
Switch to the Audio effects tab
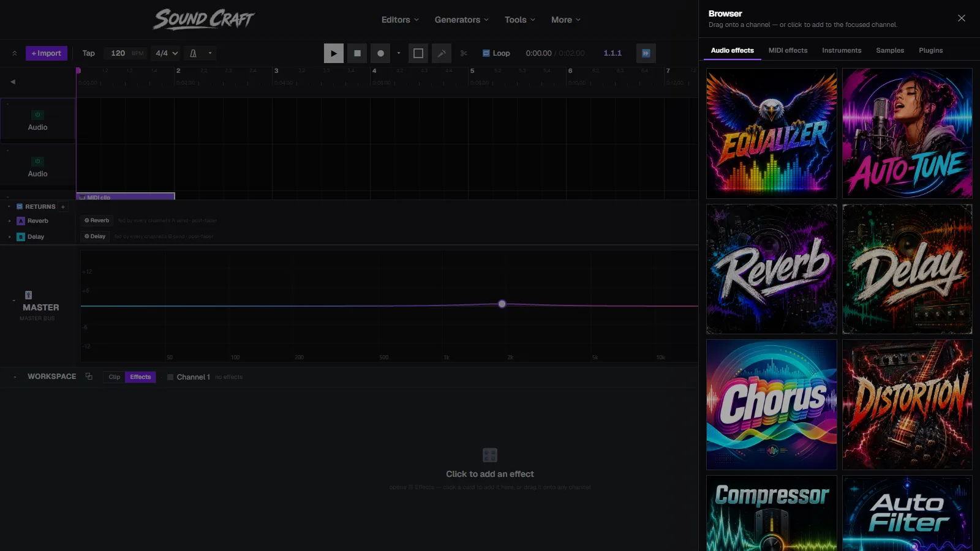click(733, 50)
